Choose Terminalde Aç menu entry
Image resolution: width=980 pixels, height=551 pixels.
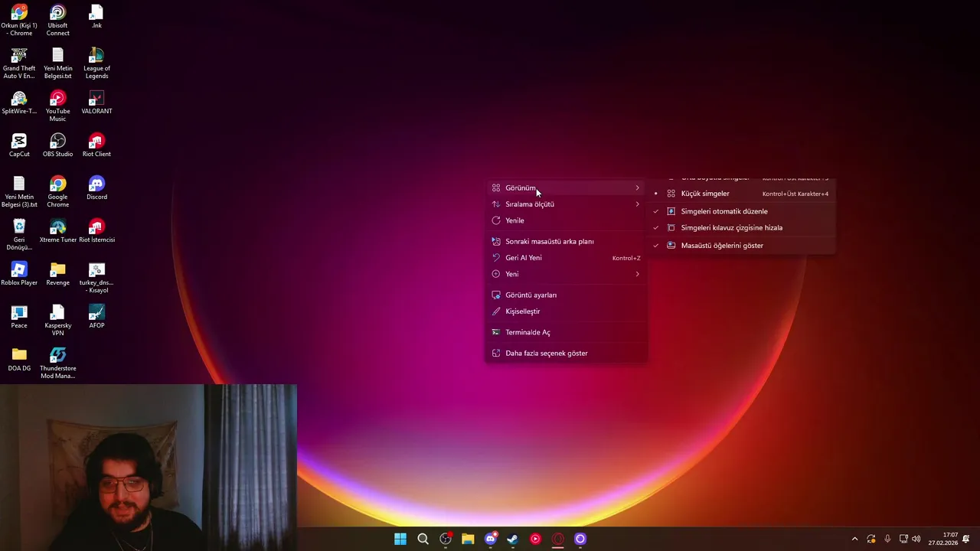567,332
